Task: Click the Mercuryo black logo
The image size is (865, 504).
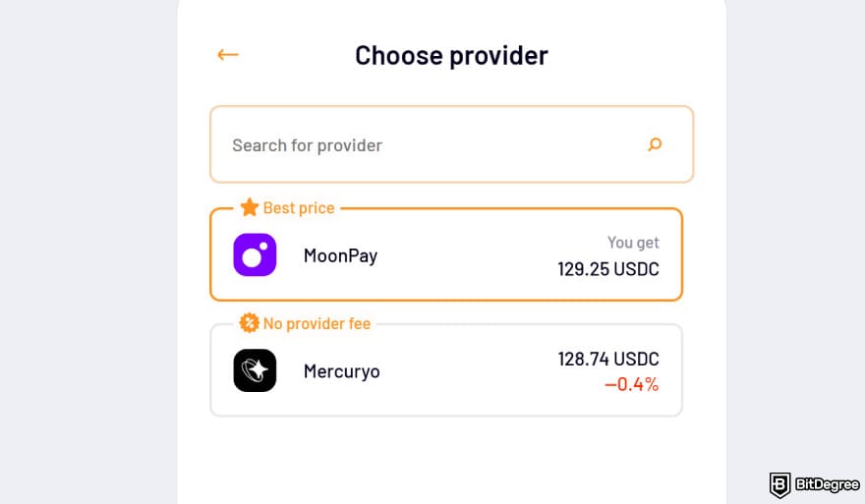Action: [x=255, y=370]
